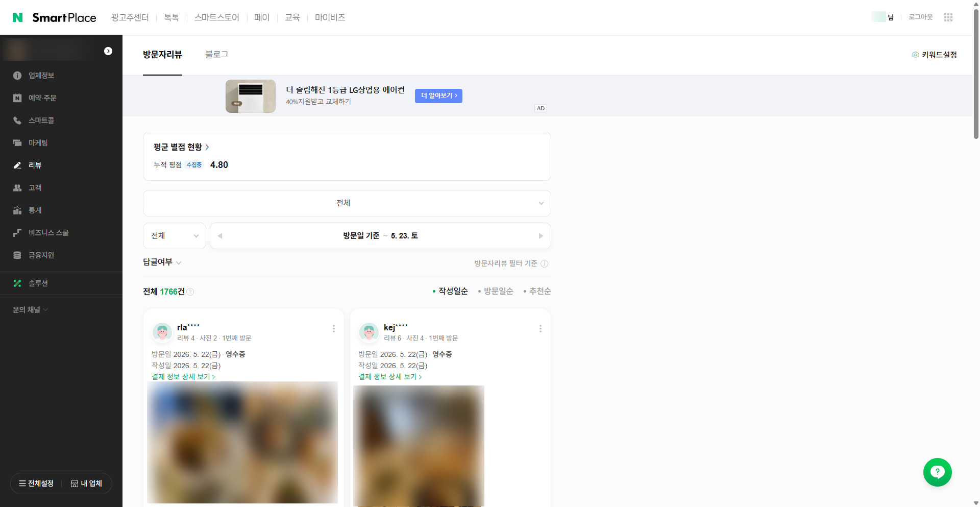Click the 방문자리뷰 필터 기준 text

[x=505, y=263]
